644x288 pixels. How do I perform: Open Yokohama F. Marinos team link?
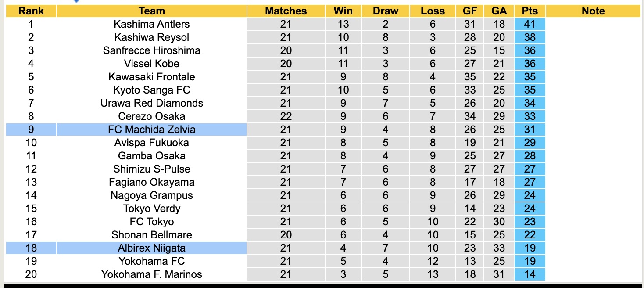pos(151,274)
